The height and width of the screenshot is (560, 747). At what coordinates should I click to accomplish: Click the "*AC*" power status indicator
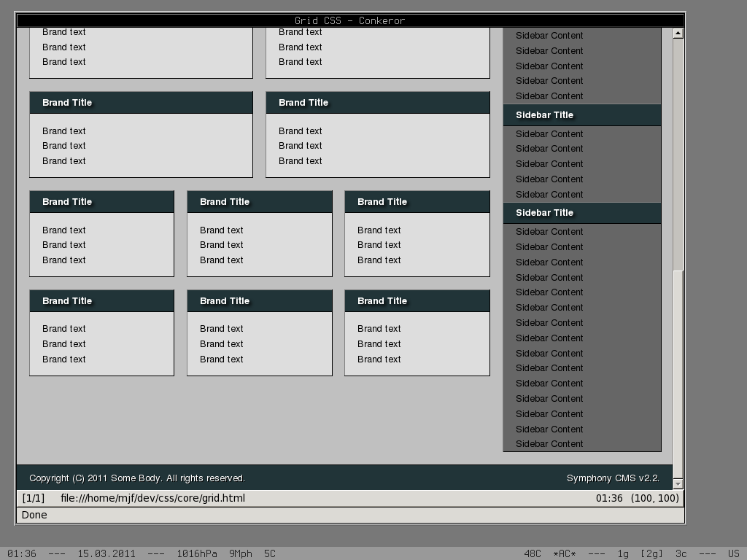[565, 553]
